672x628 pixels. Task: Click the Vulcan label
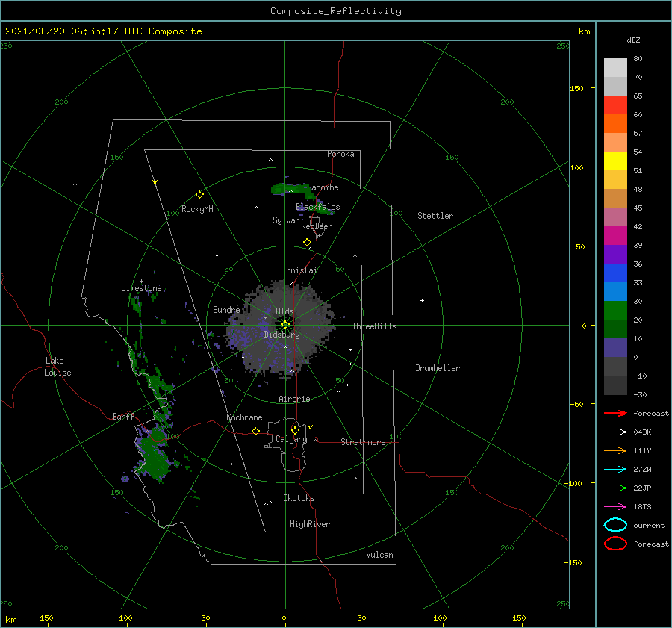coord(379,555)
